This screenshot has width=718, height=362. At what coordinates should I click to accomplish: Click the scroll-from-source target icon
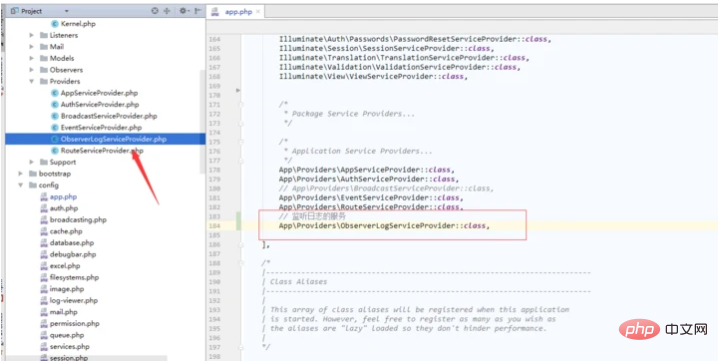[x=155, y=11]
